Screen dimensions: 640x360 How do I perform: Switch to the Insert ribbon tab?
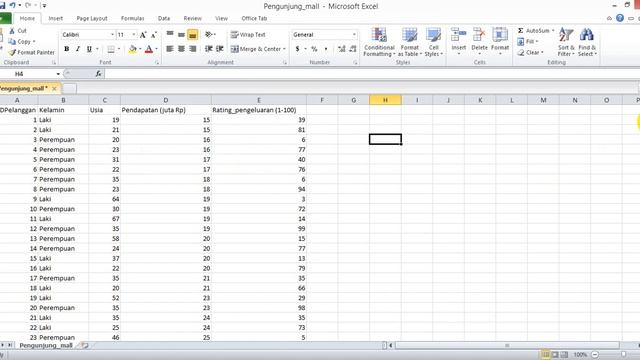coord(56,18)
